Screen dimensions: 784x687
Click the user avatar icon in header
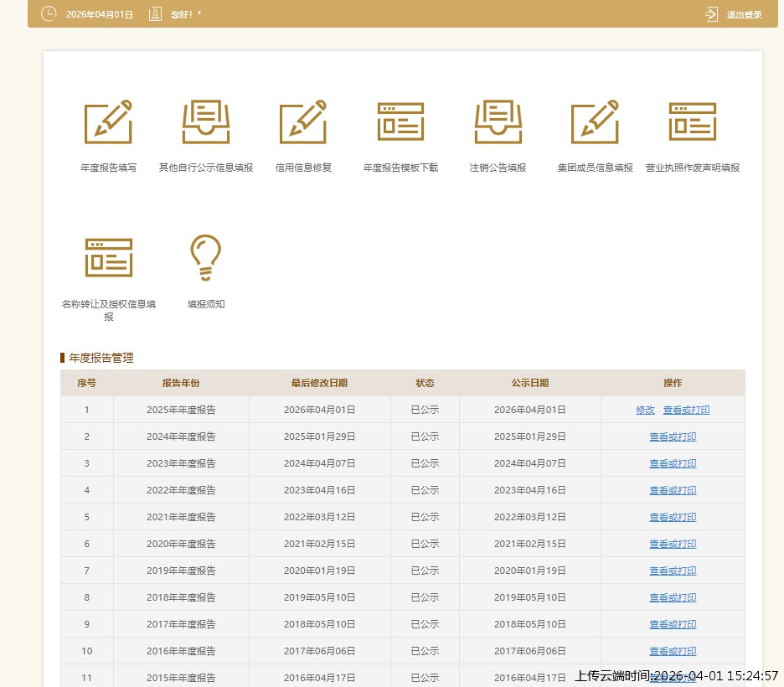(155, 14)
